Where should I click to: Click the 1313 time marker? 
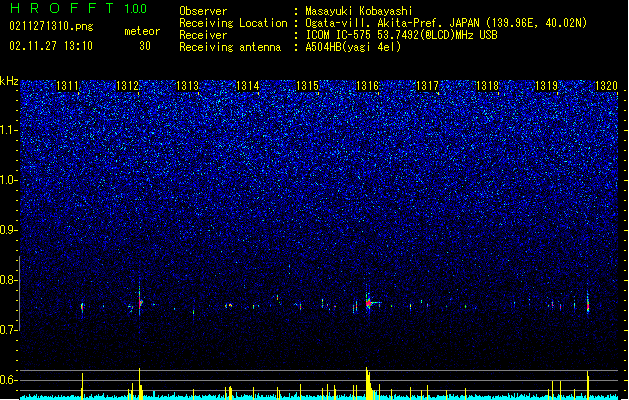click(x=187, y=86)
